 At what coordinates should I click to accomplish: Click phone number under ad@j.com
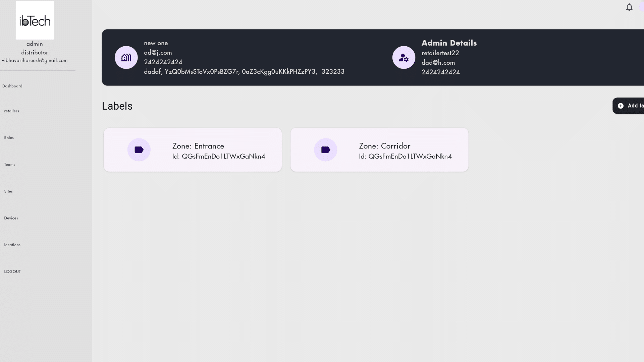[163, 62]
